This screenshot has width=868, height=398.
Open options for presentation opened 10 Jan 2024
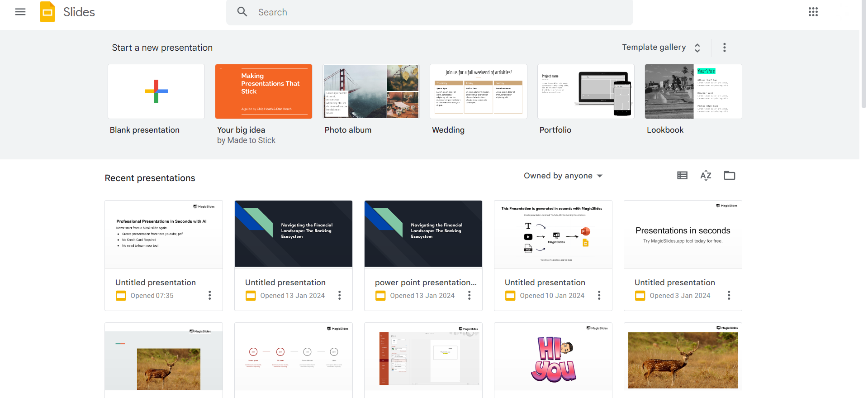pos(599,295)
